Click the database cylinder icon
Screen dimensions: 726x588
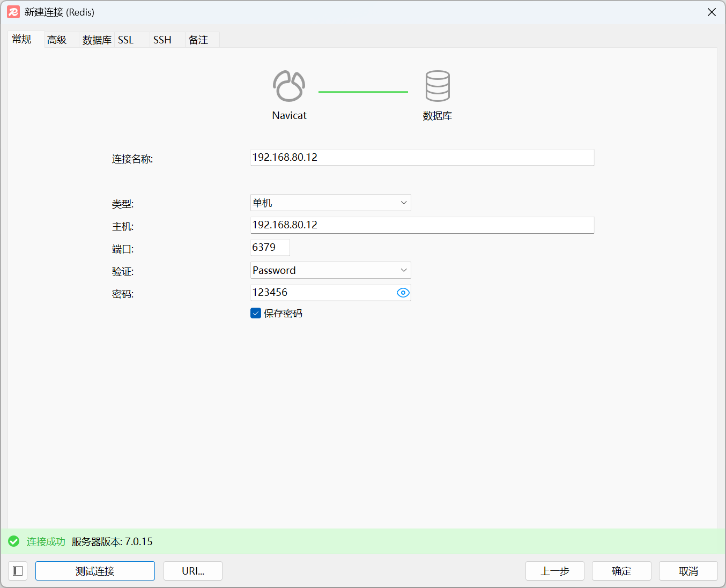[x=438, y=86]
